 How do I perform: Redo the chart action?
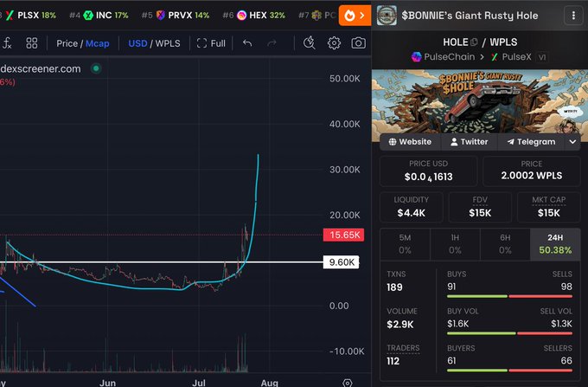click(x=272, y=43)
